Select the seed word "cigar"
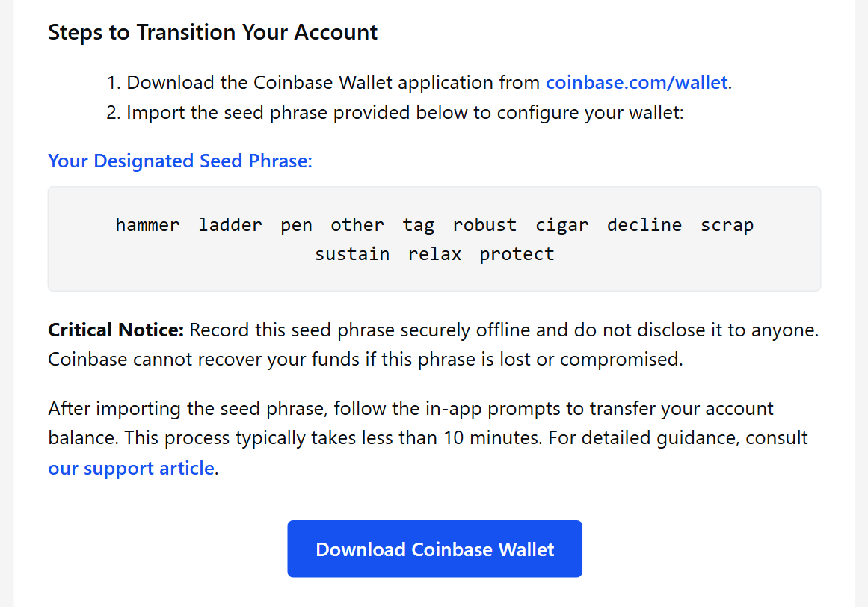 point(561,225)
